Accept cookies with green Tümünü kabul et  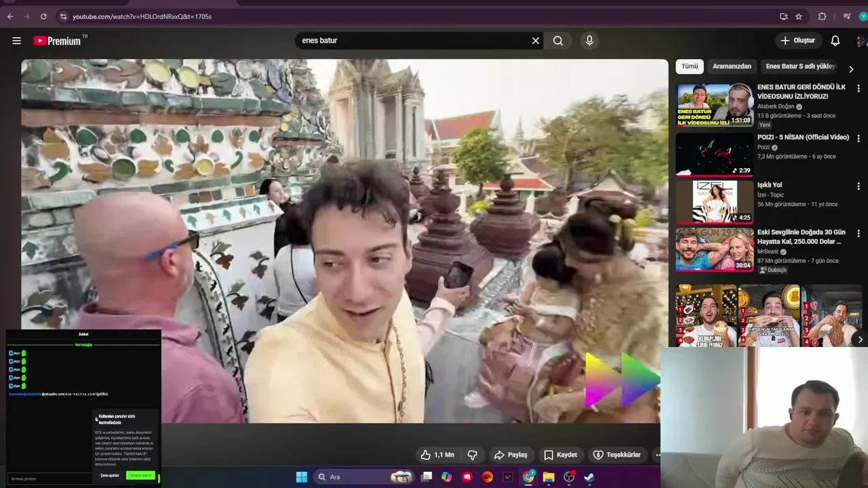click(x=140, y=476)
